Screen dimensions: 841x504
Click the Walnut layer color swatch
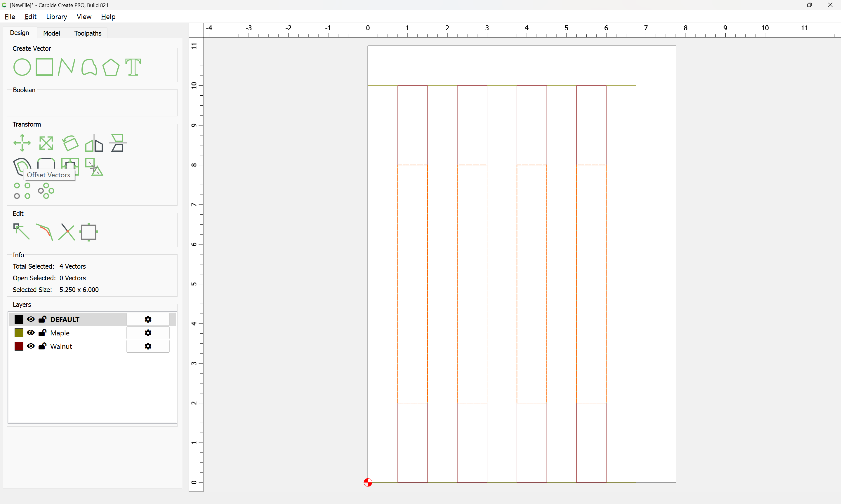pos(19,346)
